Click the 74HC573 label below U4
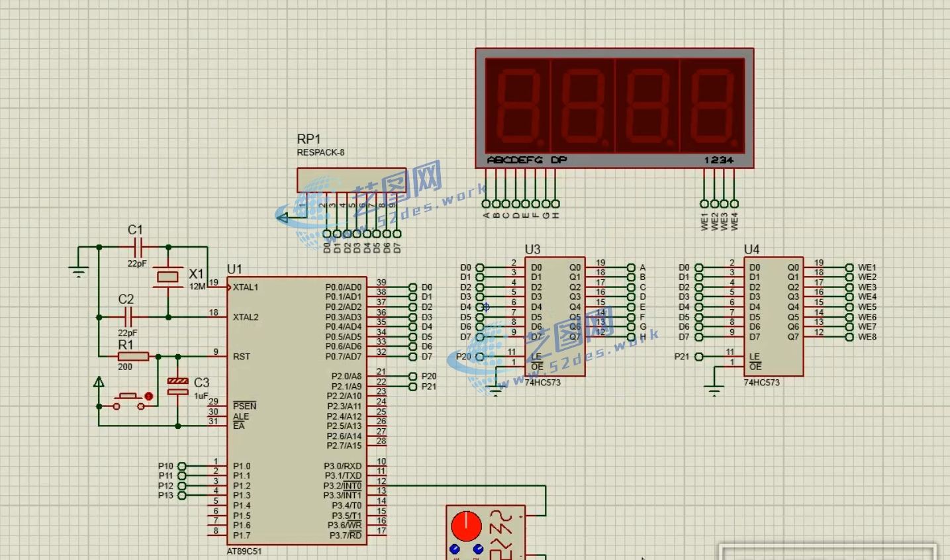This screenshot has height=560, width=950. click(761, 383)
